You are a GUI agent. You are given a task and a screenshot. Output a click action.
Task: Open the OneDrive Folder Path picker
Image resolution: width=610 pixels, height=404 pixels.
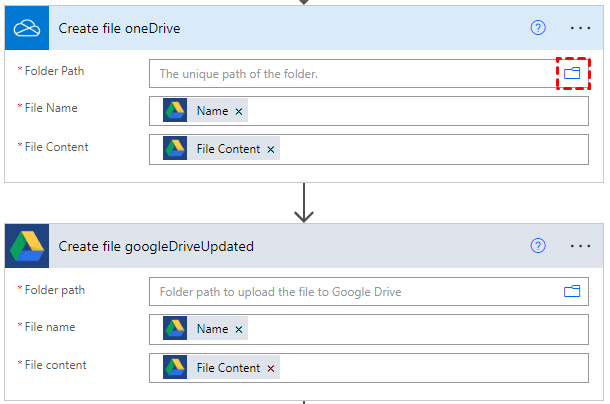[572, 74]
